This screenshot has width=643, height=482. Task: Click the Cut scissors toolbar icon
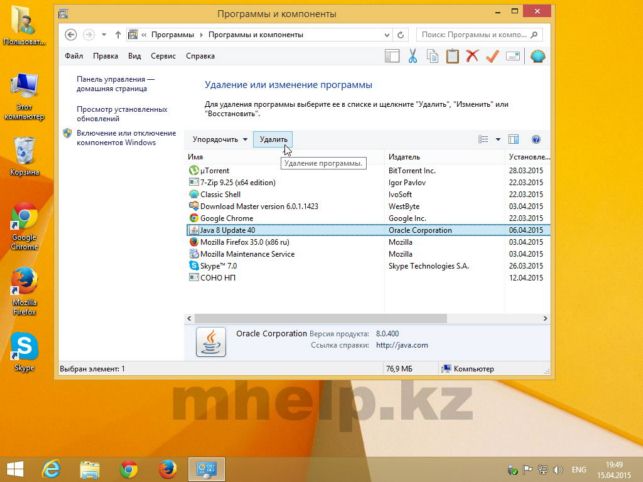tap(413, 56)
